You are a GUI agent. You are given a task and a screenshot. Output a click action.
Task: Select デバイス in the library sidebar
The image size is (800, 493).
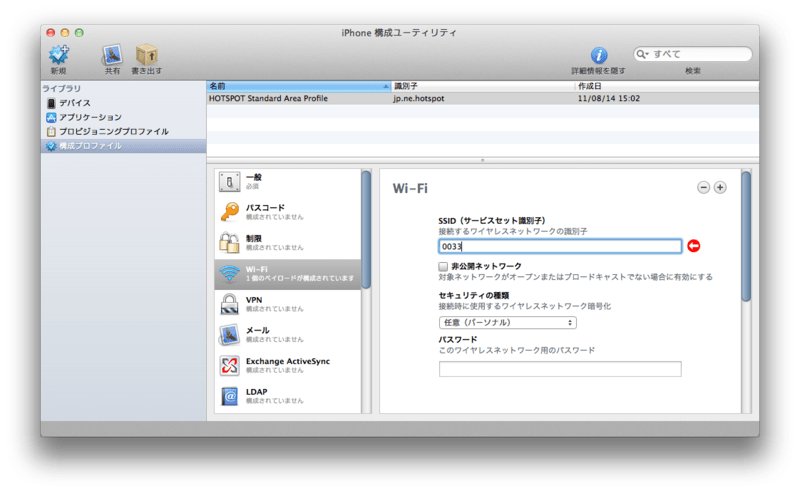[74, 103]
